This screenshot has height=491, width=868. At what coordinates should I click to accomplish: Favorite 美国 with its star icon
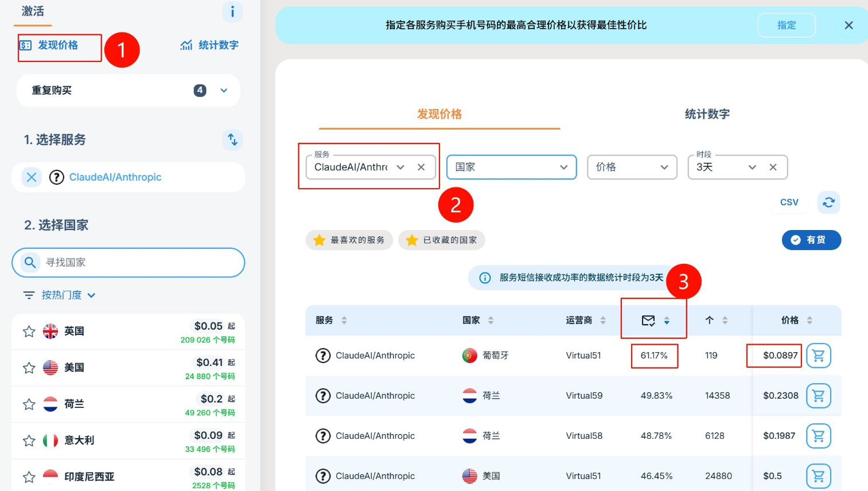29,368
